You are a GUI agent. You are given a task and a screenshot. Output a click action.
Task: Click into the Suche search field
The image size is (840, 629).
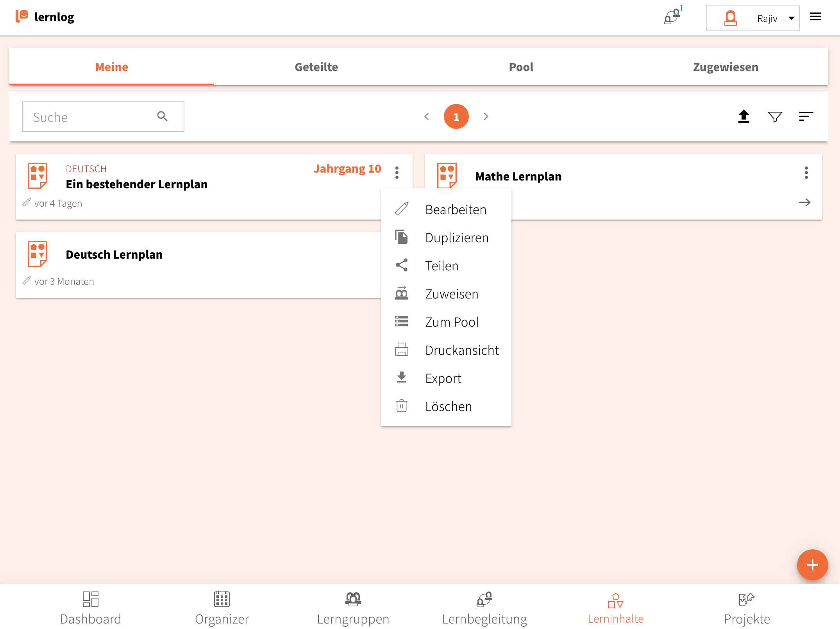[x=90, y=117]
